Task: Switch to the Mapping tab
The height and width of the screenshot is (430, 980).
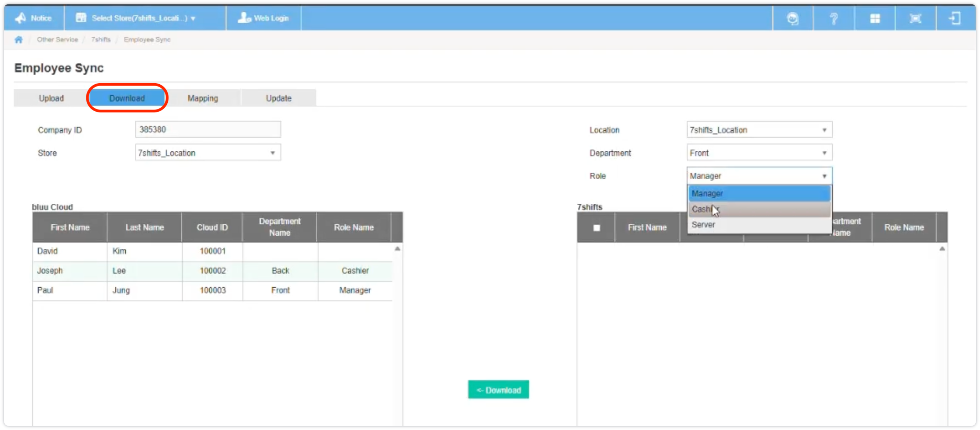Action: coord(203,98)
